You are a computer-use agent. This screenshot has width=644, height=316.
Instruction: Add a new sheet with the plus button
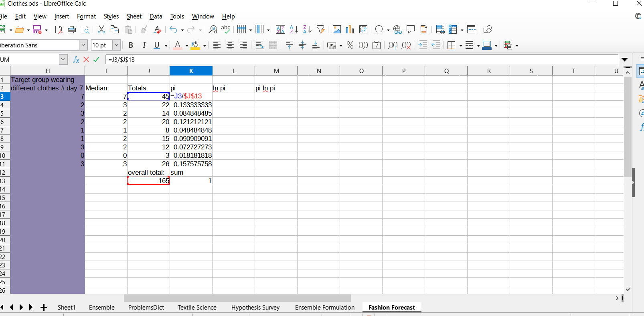pyautogui.click(x=44, y=308)
